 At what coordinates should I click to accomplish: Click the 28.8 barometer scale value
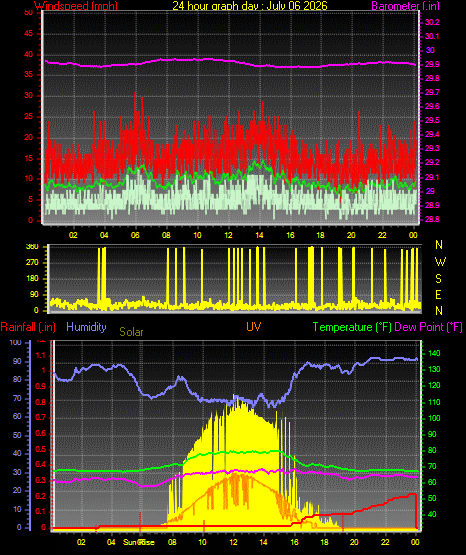click(432, 219)
